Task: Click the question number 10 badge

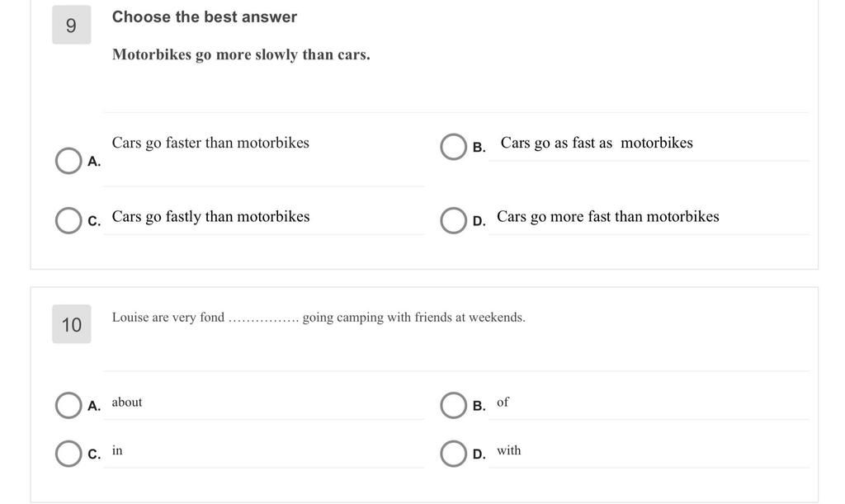Action: [x=72, y=324]
